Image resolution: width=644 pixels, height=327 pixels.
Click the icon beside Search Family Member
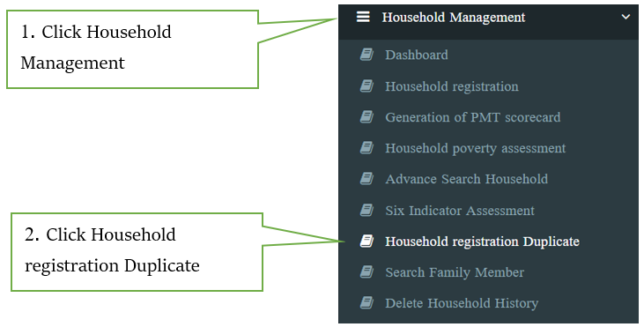coord(366,271)
